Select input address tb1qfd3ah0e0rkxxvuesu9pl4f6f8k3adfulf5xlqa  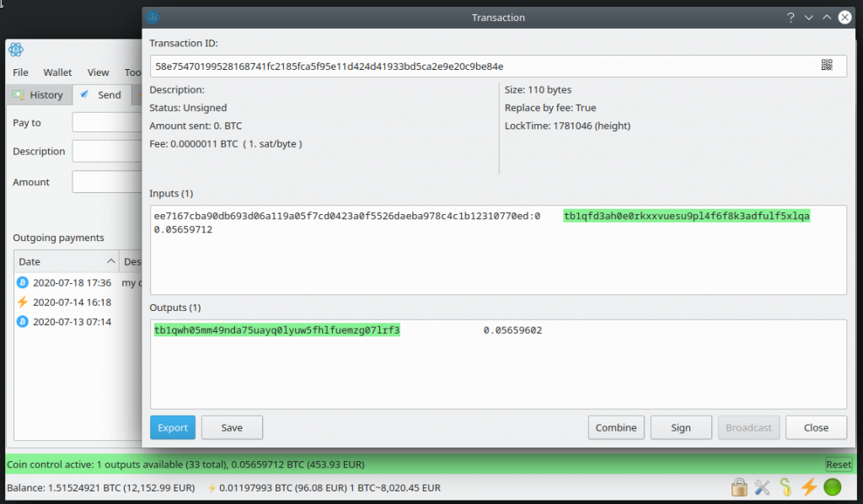686,216
